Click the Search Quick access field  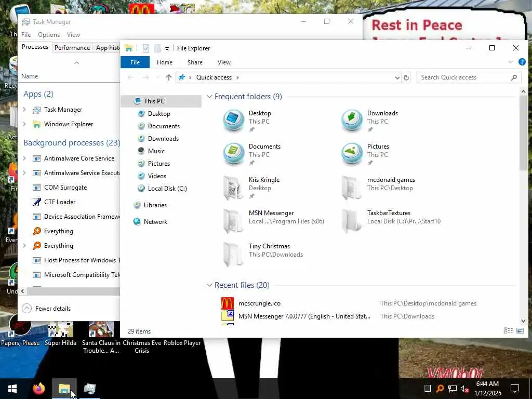(469, 77)
